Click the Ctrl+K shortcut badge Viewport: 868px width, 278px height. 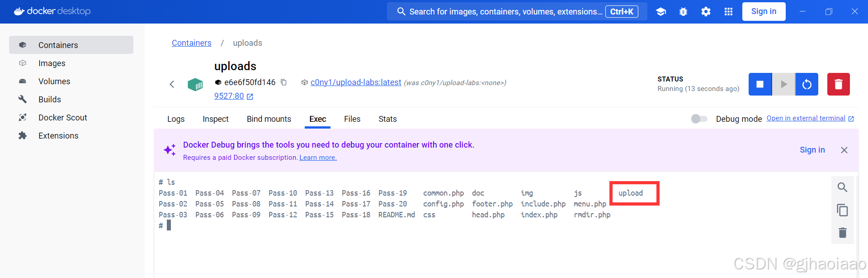(x=622, y=12)
